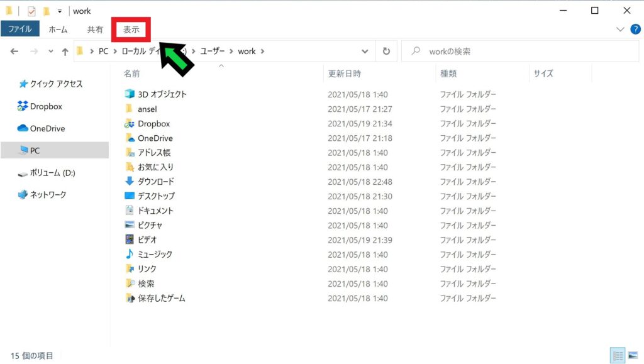Screen dimensions: 644x364
Task: Click the Properties quick access toolbar icon
Action: (x=31, y=11)
